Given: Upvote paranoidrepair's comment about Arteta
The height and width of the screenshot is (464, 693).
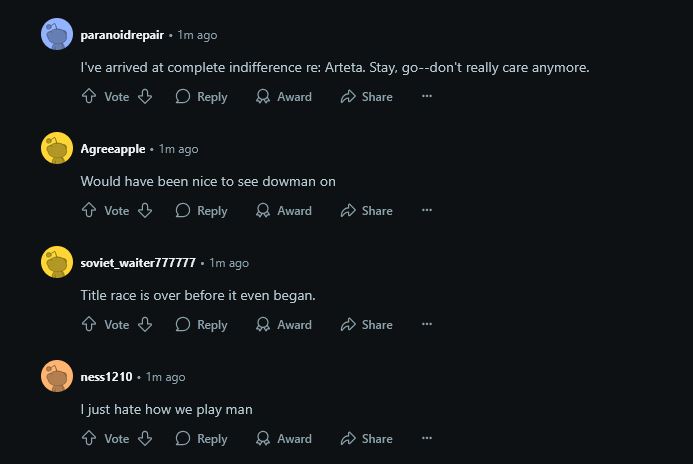Looking at the screenshot, I should tap(89, 96).
